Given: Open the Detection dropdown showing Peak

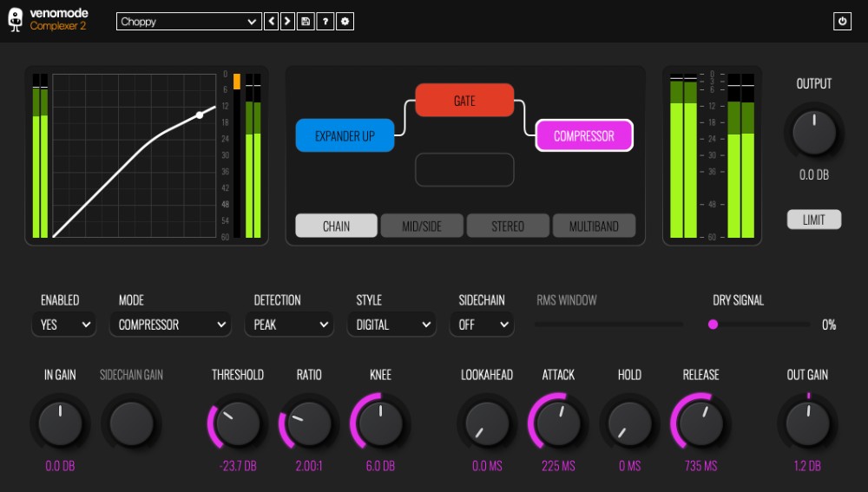Looking at the screenshot, I should tap(289, 325).
